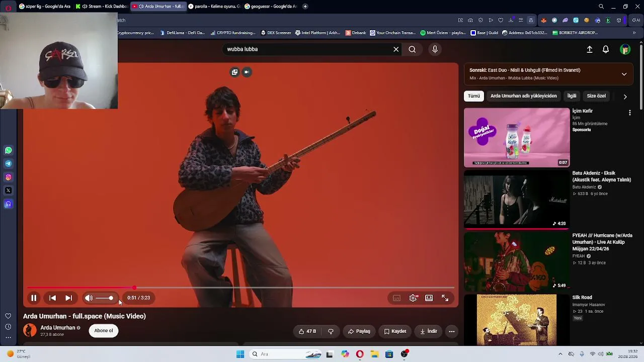Open the sidebar heart bookmarks icon

[x=8, y=316]
